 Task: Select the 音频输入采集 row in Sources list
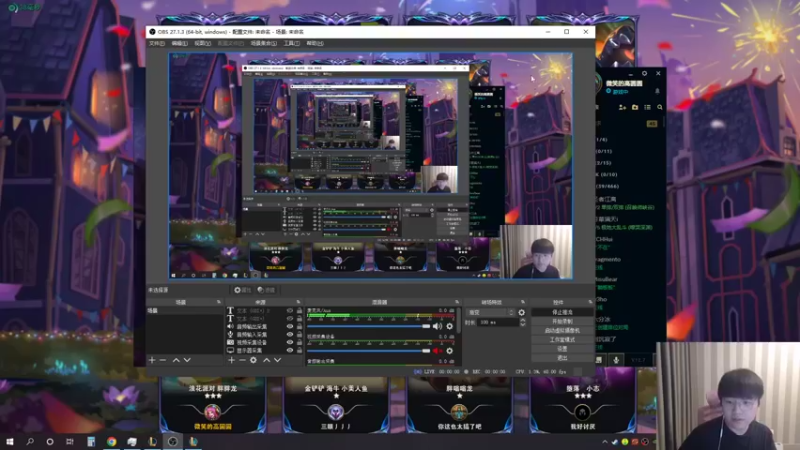265,335
